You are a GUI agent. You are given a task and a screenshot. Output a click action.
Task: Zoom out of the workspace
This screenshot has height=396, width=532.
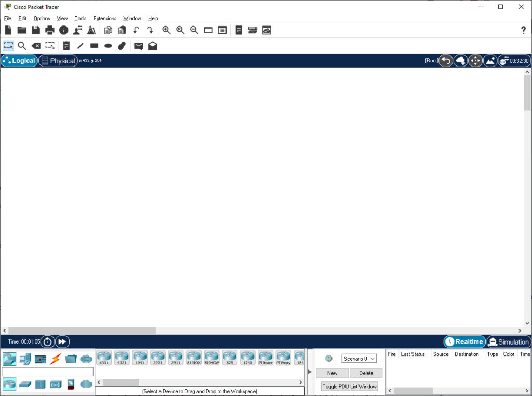[194, 30]
